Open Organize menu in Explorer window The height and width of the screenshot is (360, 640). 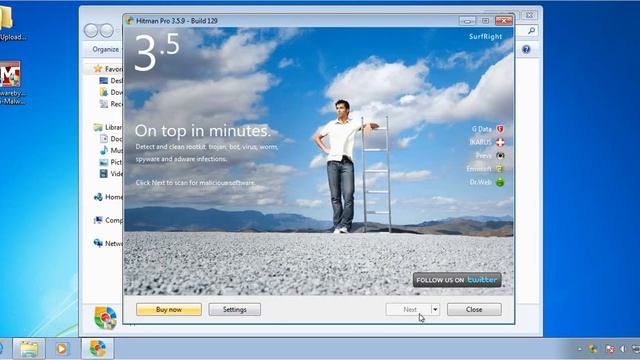click(106, 49)
